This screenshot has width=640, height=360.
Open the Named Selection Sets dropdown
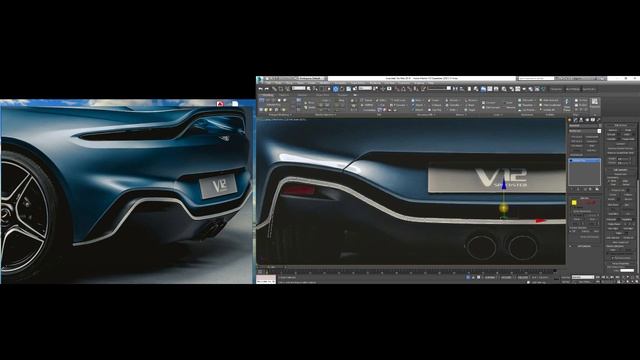pos(439,89)
